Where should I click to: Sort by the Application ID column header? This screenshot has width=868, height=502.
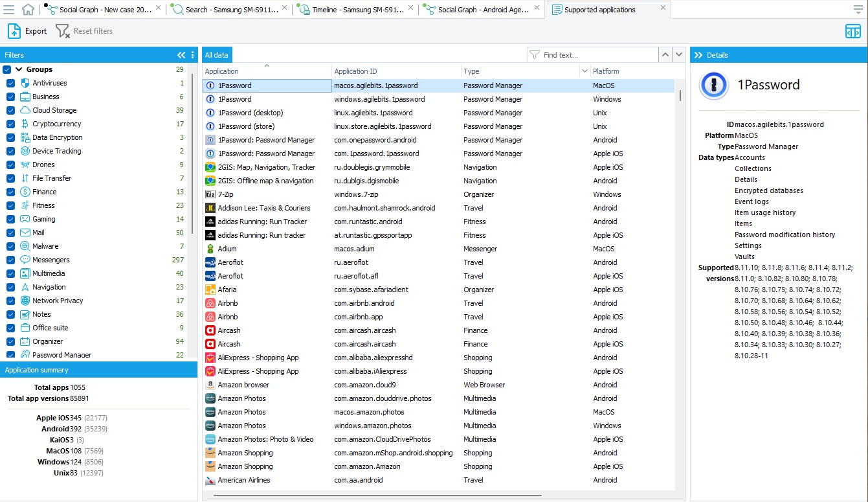click(x=396, y=71)
